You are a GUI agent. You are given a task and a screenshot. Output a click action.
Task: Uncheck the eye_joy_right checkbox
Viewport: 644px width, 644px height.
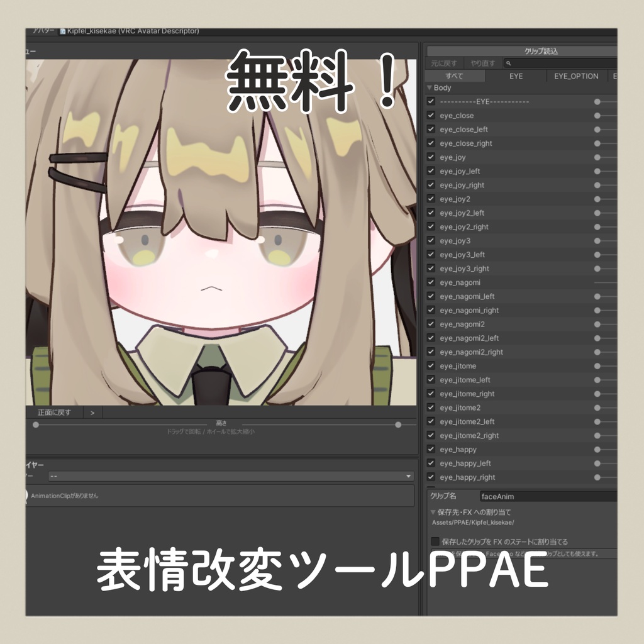pos(431,185)
